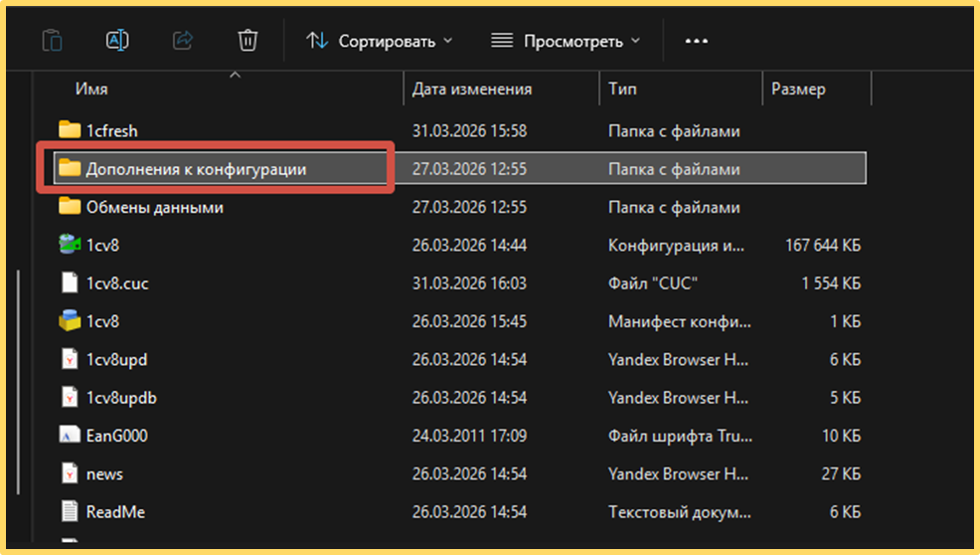Select the 1cv8upd file icon
This screenshot has width=980, height=555.
click(x=70, y=359)
